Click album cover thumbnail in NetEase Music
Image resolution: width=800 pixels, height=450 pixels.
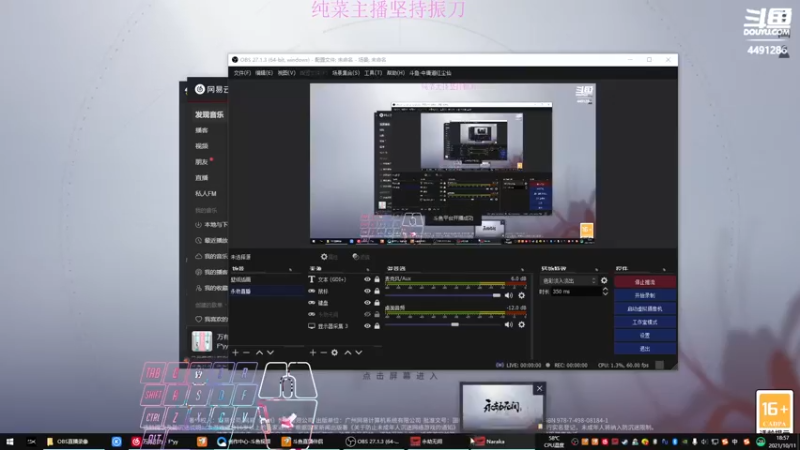point(202,341)
